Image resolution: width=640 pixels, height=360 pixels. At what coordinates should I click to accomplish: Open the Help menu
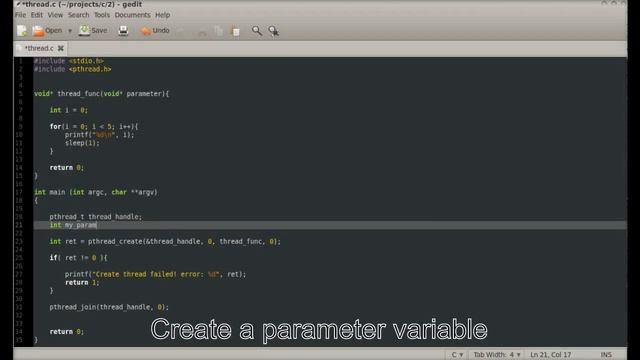coord(162,15)
